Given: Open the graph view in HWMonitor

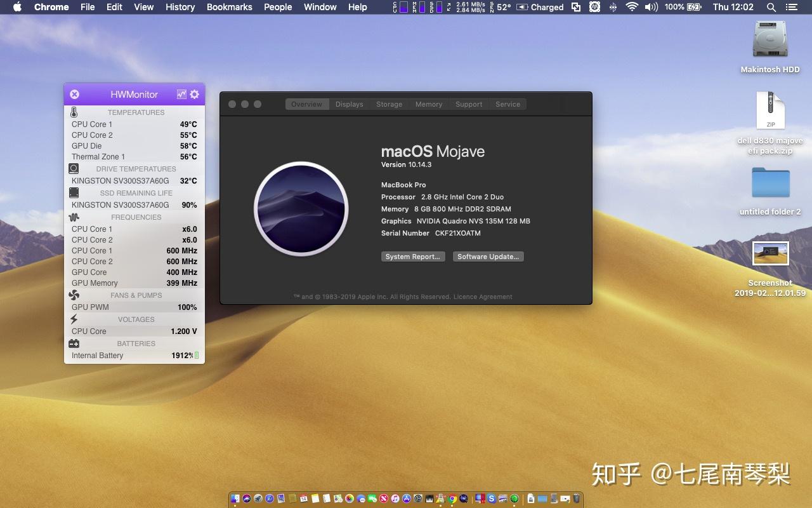Looking at the screenshot, I should (x=181, y=94).
